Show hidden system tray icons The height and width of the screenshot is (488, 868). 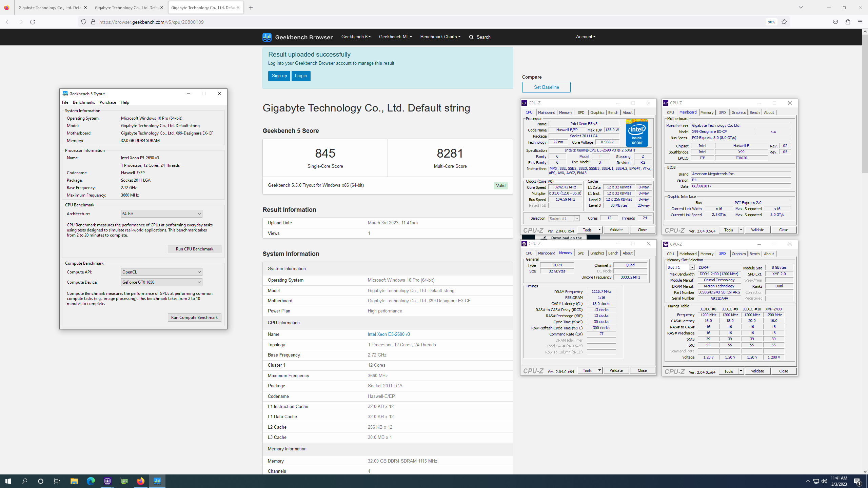(x=808, y=481)
